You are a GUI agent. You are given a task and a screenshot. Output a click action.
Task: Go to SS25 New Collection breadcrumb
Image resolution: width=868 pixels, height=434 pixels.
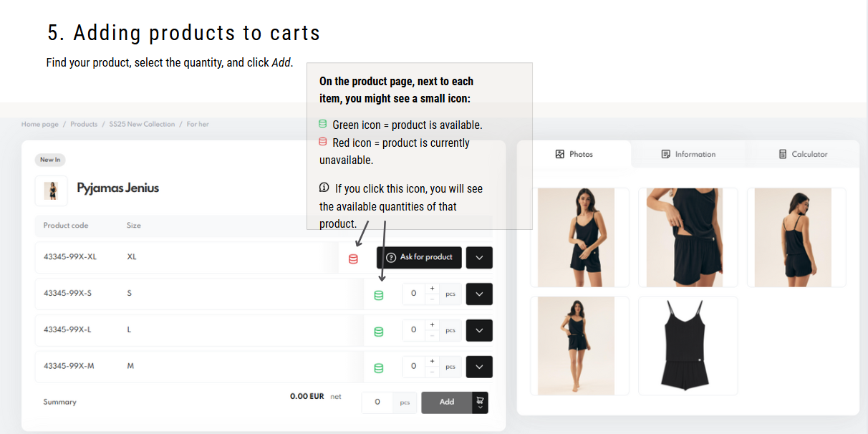point(142,125)
